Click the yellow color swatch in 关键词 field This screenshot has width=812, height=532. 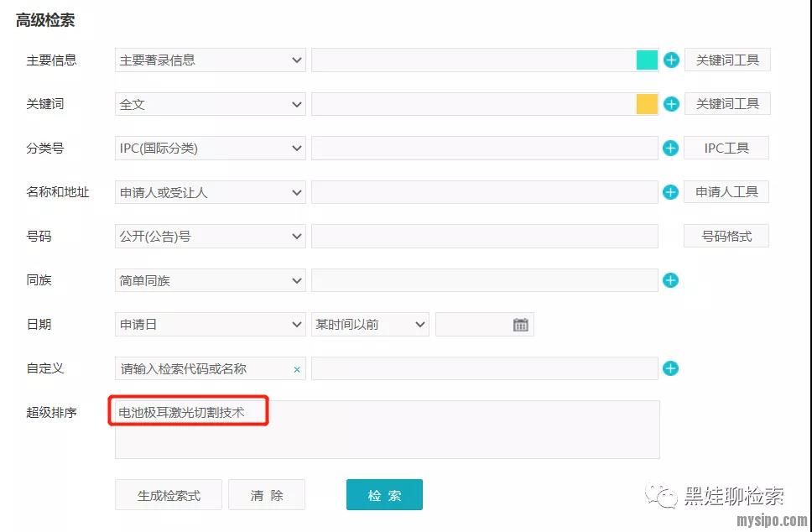647,104
